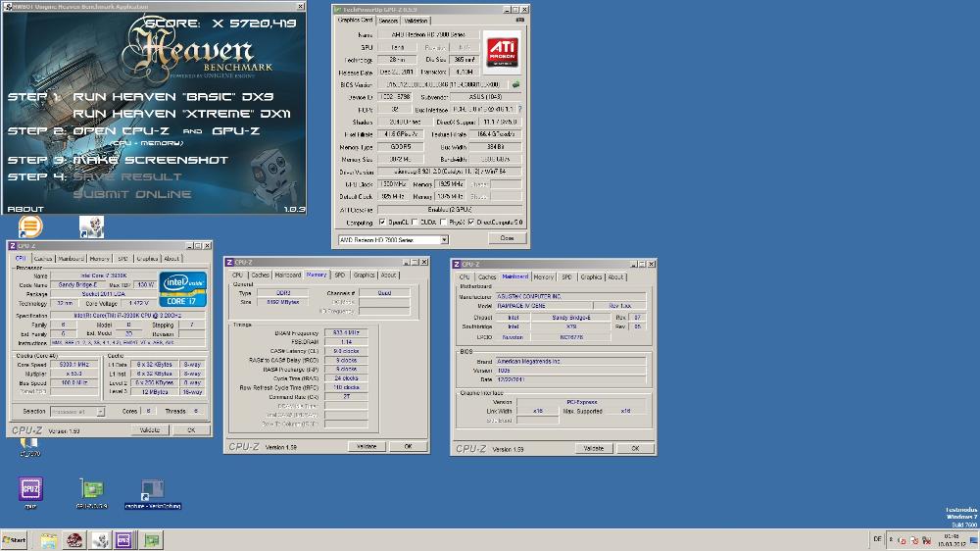Switch to the Validation tab in GPU-Z

[x=416, y=21]
